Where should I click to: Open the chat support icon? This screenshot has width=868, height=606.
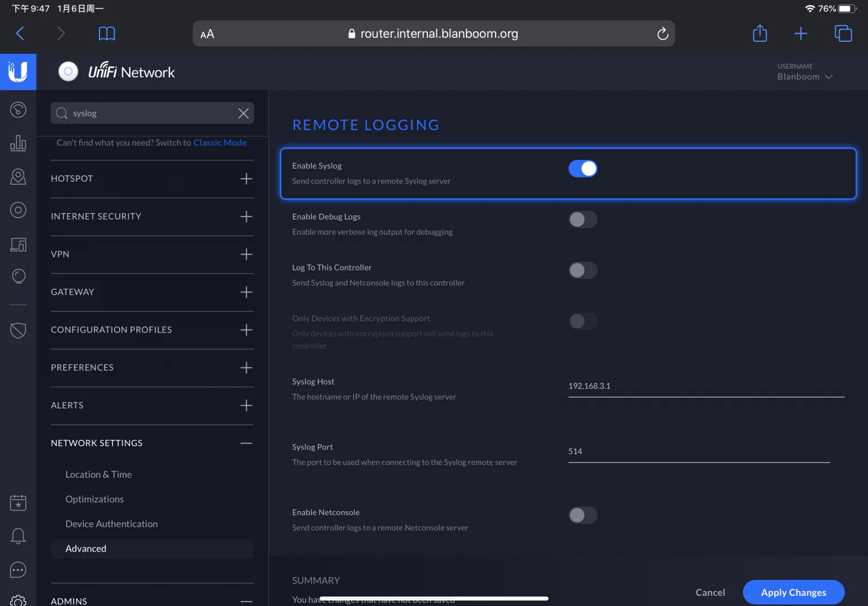click(x=18, y=569)
